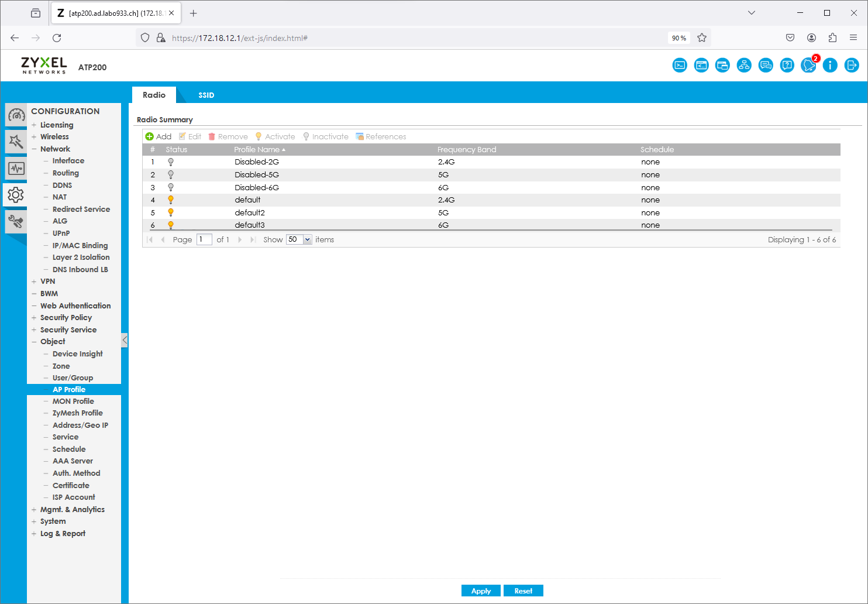
Task: Click the page number input field
Action: coord(204,239)
